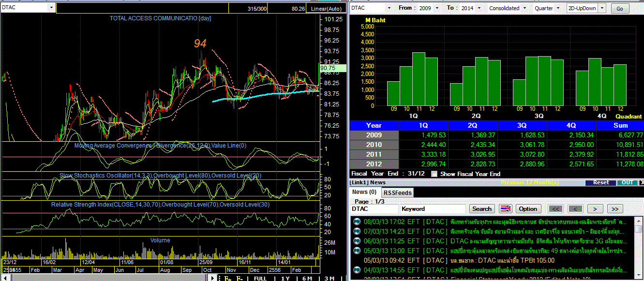Open the 2D-UpDown chart style dropdown
The image size is (644, 281).
click(x=602, y=8)
